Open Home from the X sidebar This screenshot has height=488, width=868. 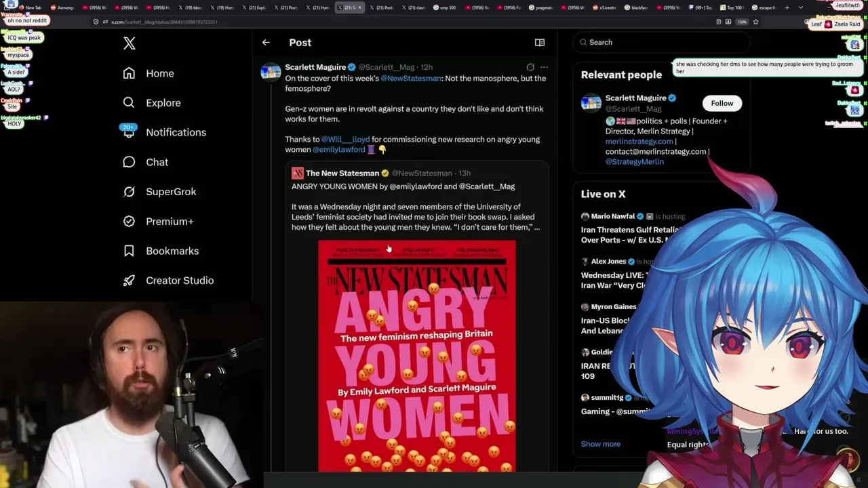tap(149, 73)
